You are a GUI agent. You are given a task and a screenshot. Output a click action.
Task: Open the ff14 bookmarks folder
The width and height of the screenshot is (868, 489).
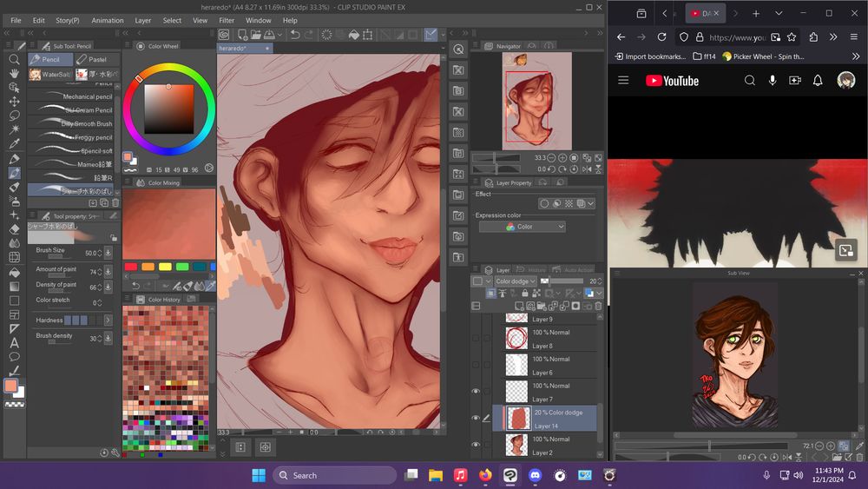[x=704, y=56]
